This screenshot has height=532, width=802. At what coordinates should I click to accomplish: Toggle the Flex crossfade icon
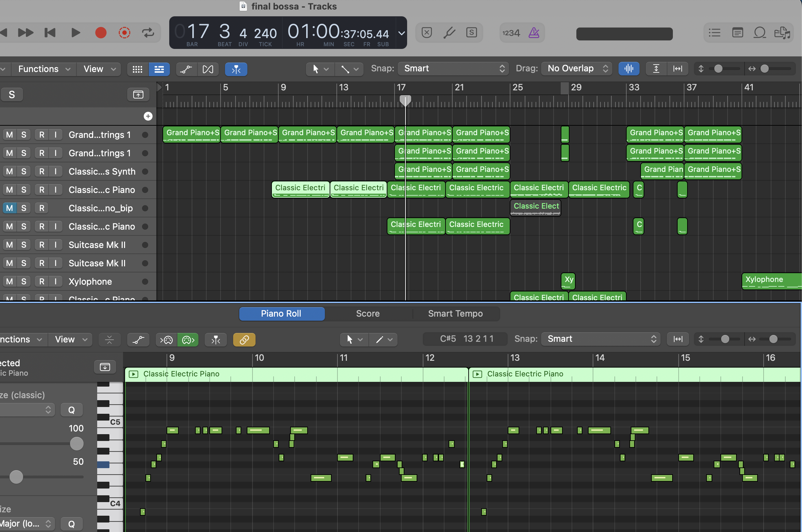(208, 69)
